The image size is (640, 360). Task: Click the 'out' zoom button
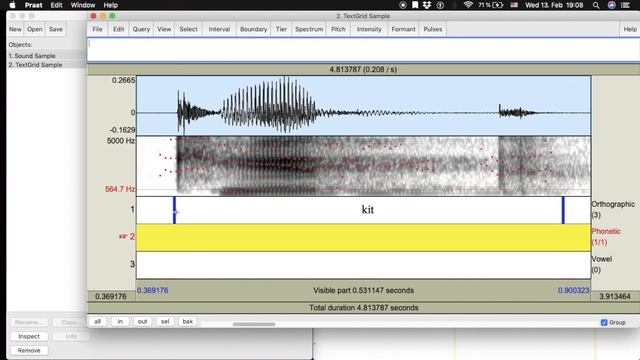pos(142,322)
